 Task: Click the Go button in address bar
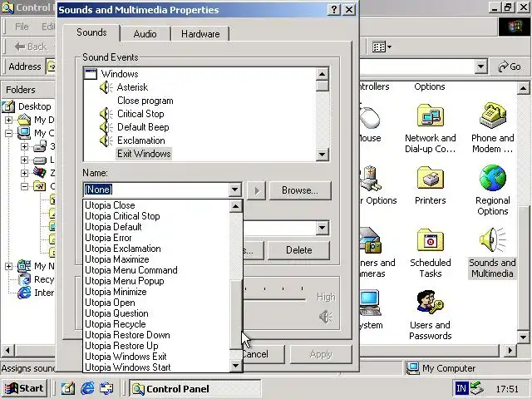[x=509, y=66]
